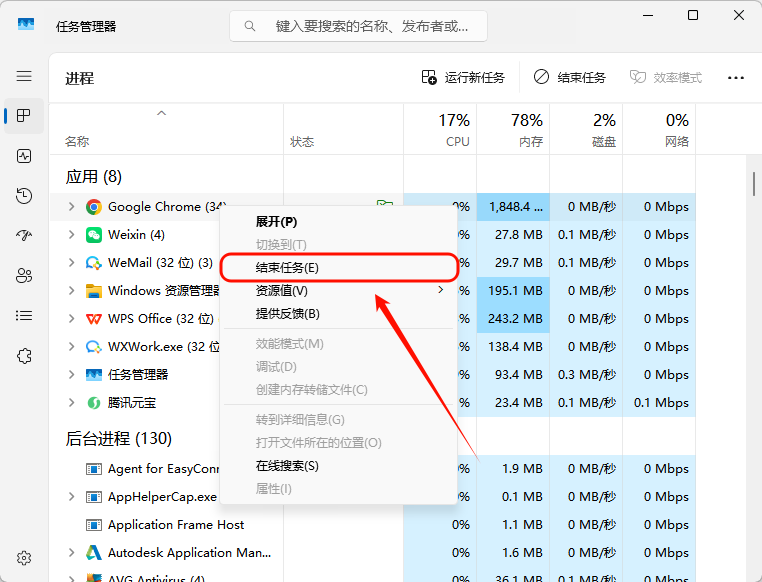Expand the Autodesk Application Manager group
The height and width of the screenshot is (582, 762).
(x=71, y=553)
